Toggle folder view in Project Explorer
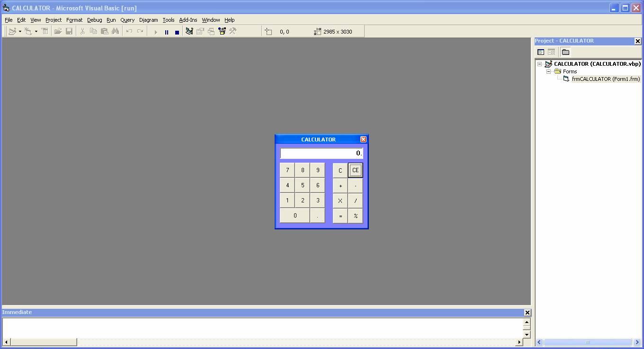Viewport: 644px width, 349px height. pyautogui.click(x=565, y=52)
